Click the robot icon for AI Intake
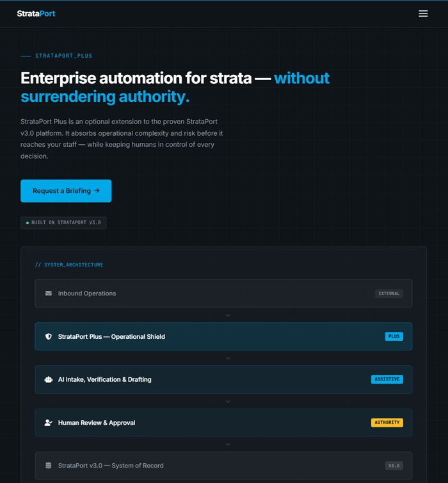The image size is (448, 483). [48, 379]
